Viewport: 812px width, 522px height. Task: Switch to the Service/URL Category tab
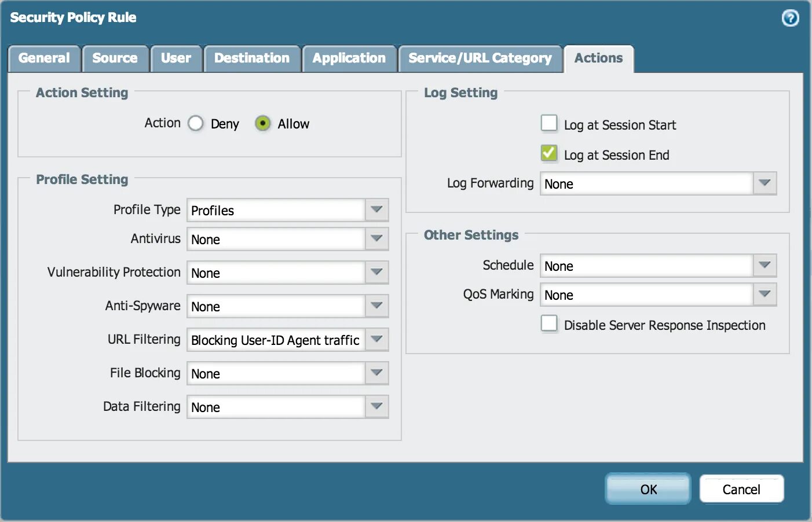pyautogui.click(x=480, y=58)
